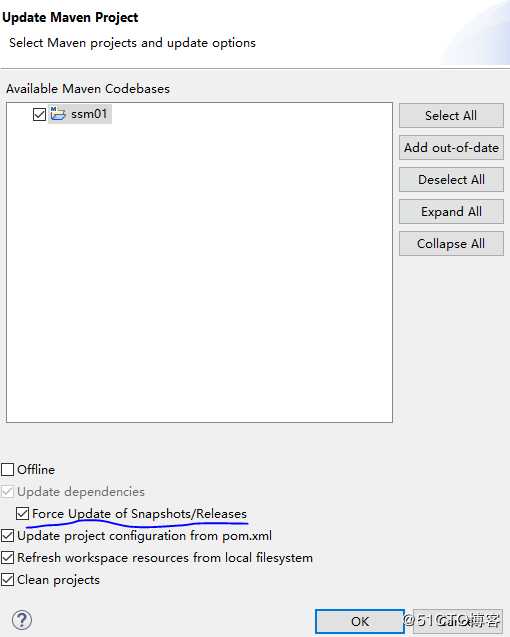Uncheck the ssm01 project checkbox
Viewport: 510px width, 637px height.
coord(39,114)
